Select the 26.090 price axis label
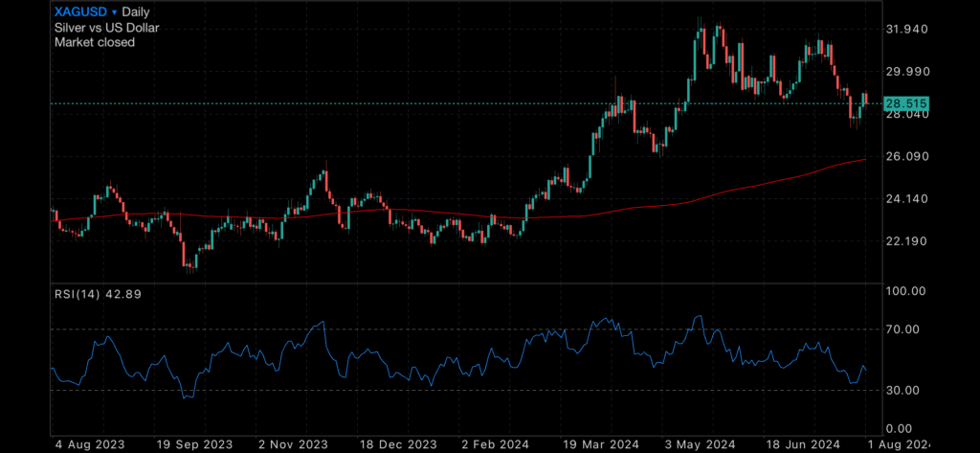 point(906,156)
